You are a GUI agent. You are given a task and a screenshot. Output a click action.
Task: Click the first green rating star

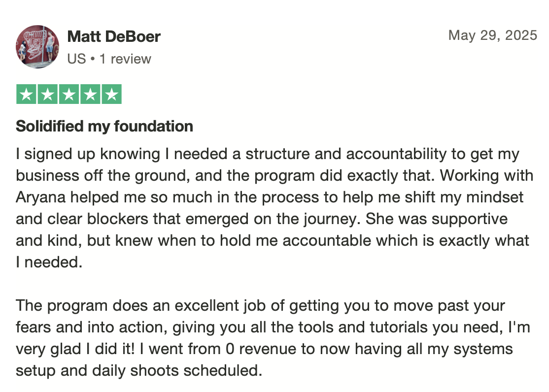tap(26, 94)
